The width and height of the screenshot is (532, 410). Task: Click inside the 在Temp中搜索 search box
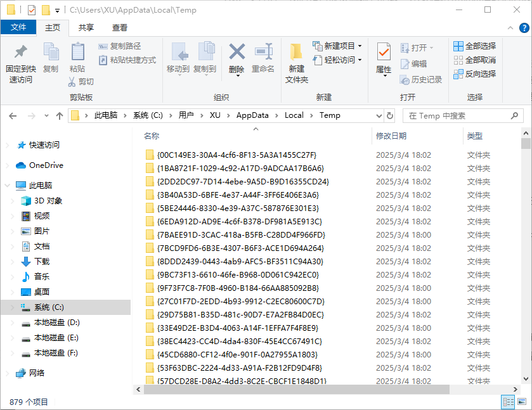click(x=462, y=115)
